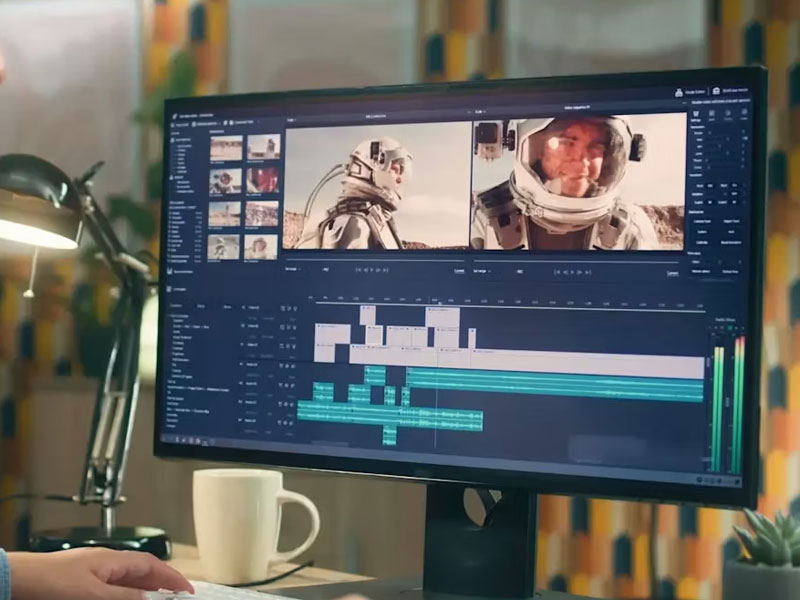Toggle first control on bottom audio track
The width and height of the screenshot is (800, 600).
282,422
